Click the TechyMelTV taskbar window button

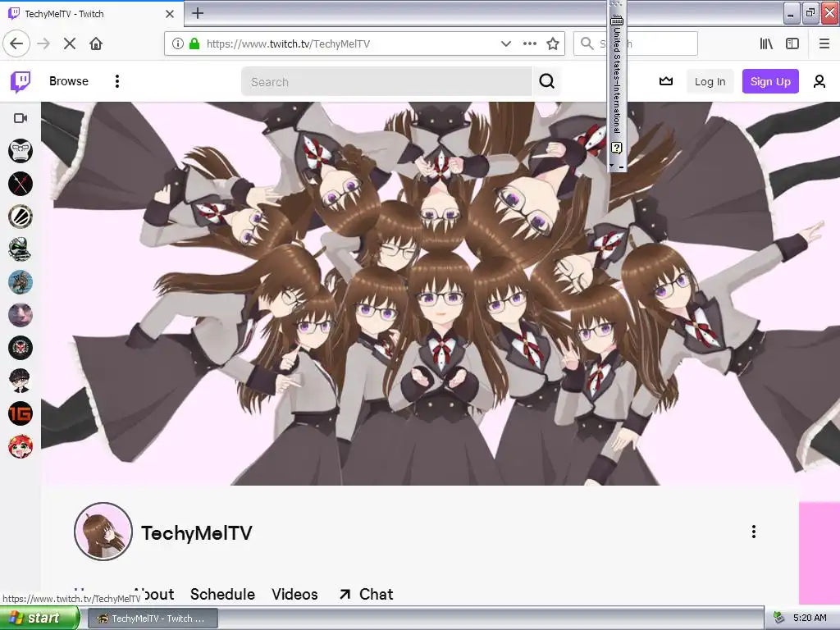153,619
